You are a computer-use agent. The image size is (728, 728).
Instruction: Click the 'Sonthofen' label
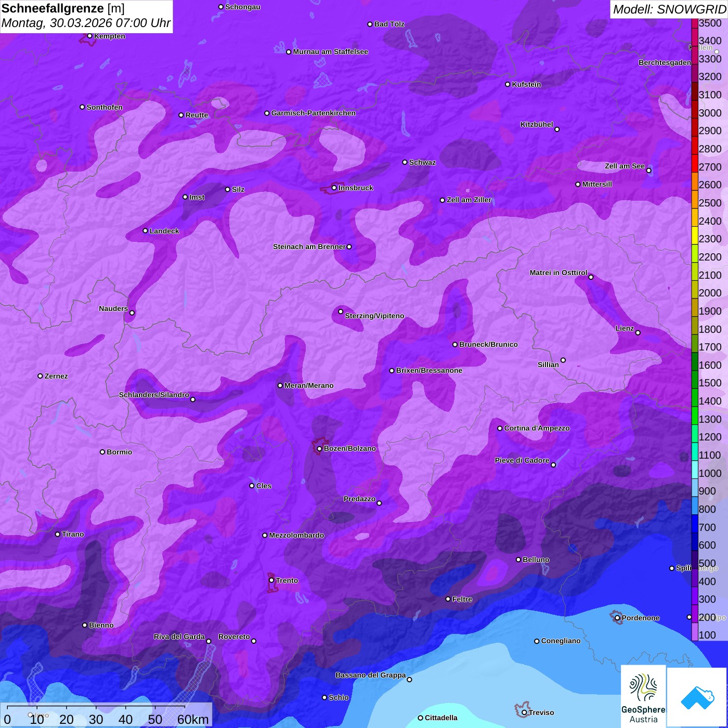(x=105, y=107)
